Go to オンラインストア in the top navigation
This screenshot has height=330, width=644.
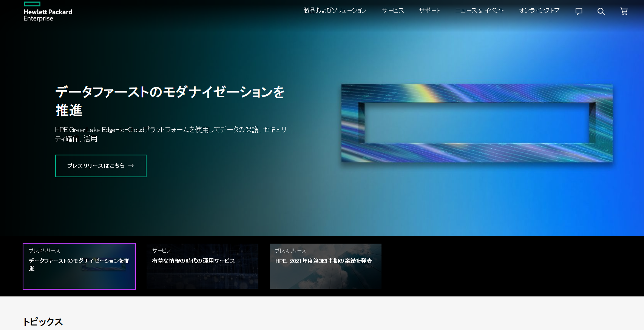539,11
